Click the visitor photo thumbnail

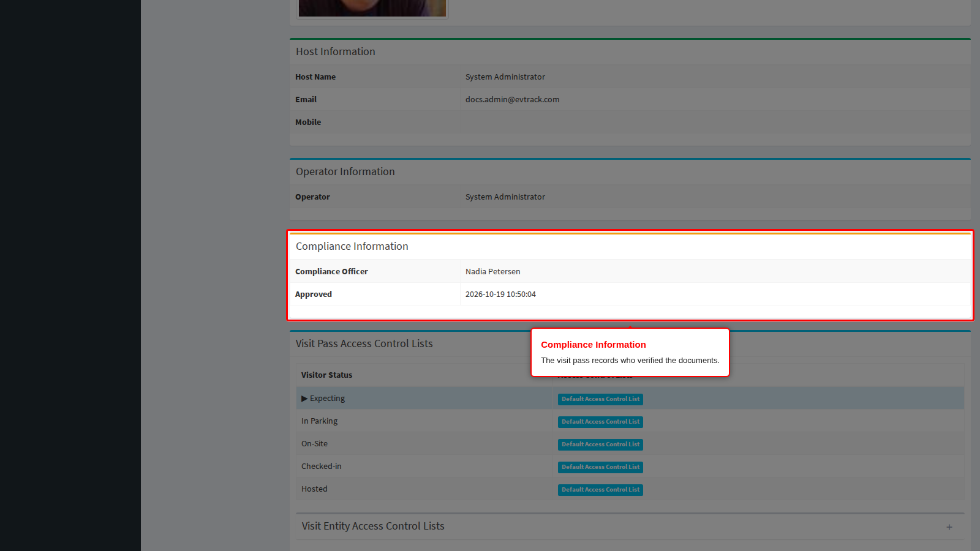(x=372, y=8)
